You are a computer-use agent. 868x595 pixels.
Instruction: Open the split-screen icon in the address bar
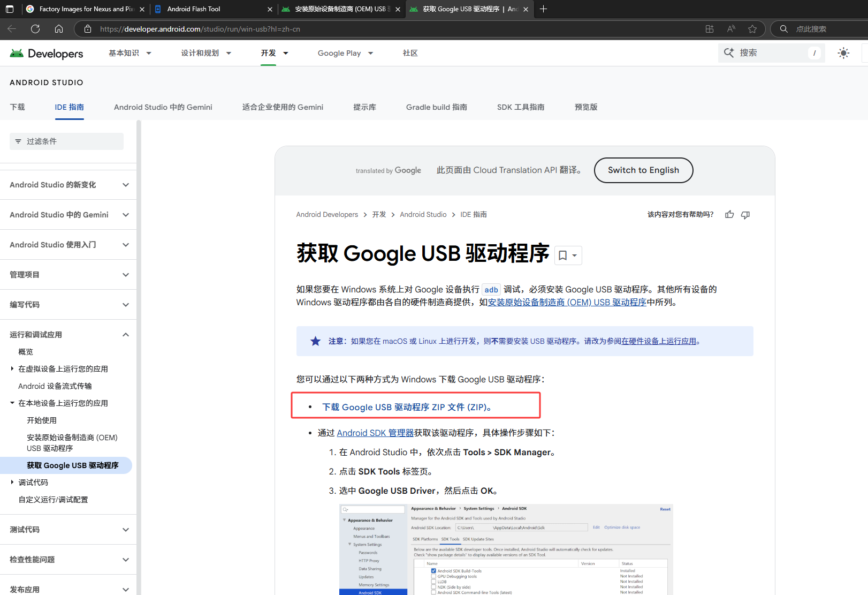coord(710,29)
